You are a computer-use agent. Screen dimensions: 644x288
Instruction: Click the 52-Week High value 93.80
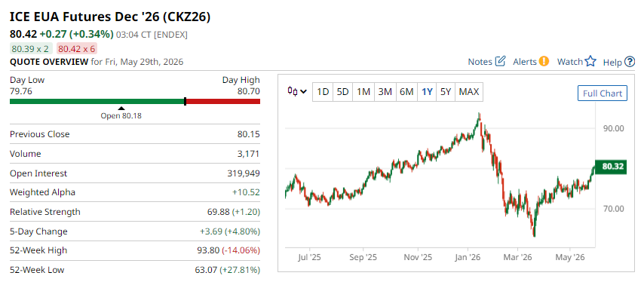(209, 250)
